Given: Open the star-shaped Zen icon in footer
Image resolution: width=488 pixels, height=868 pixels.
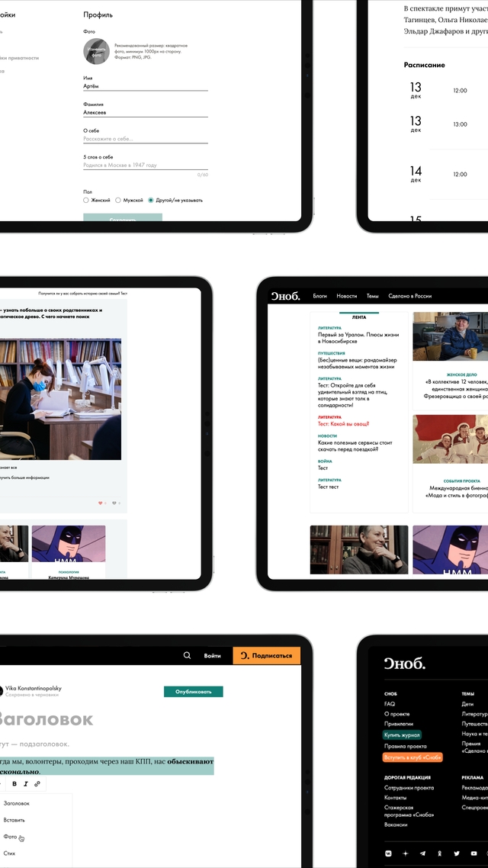Looking at the screenshot, I should tap(406, 854).
